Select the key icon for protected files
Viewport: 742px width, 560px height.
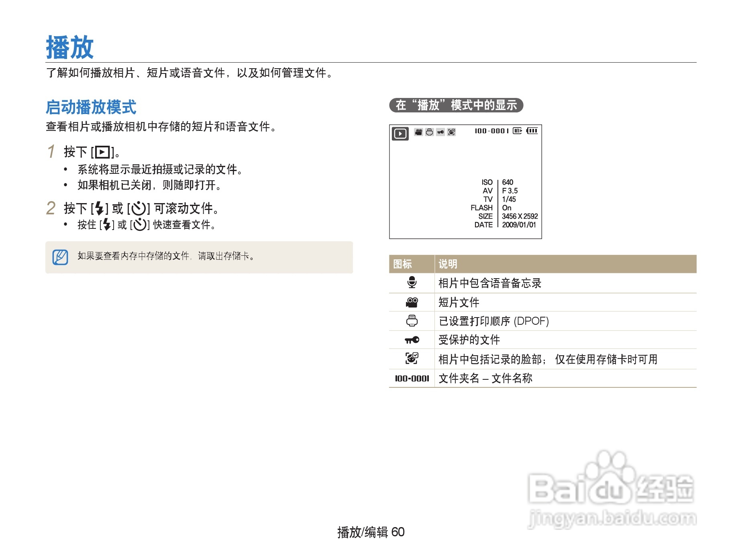[x=412, y=340]
